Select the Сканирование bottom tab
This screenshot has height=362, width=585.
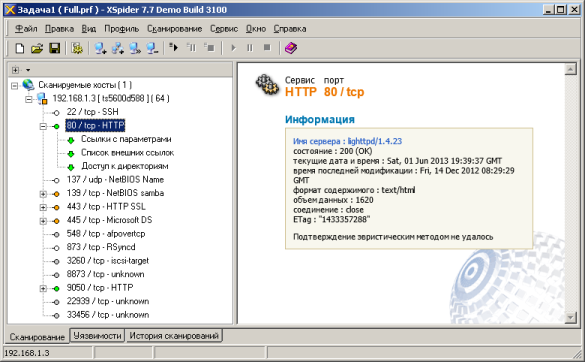point(37,337)
